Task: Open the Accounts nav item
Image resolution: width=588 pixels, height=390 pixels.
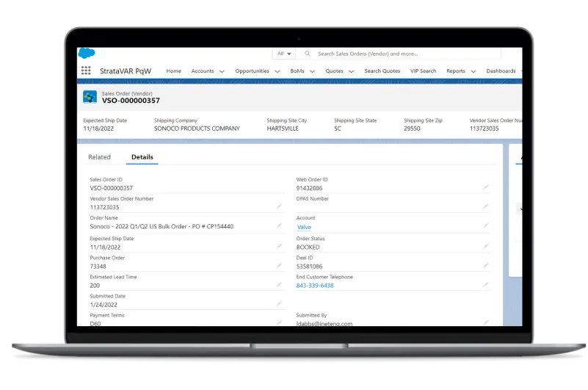Action: (203, 71)
